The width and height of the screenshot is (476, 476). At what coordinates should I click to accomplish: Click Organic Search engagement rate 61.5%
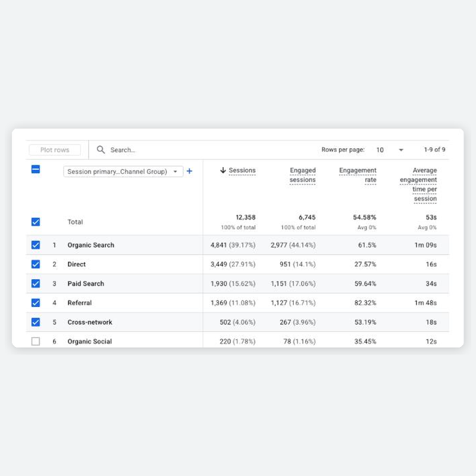[x=367, y=245]
